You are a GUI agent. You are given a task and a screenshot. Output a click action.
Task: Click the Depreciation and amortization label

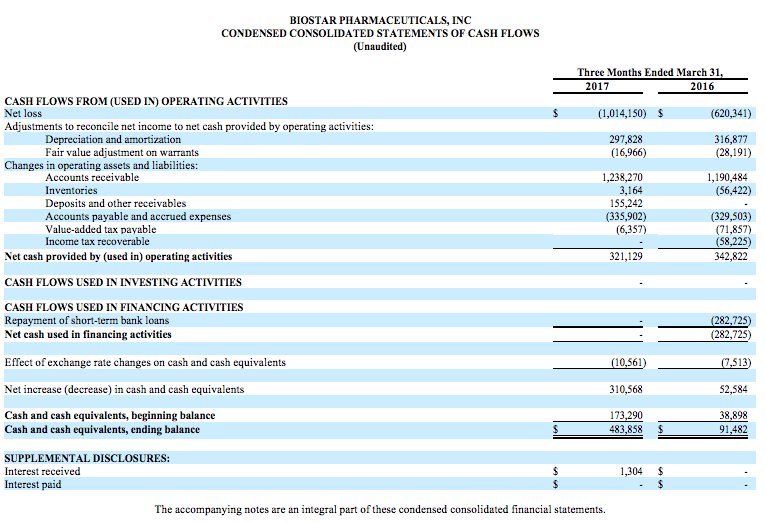pos(113,140)
